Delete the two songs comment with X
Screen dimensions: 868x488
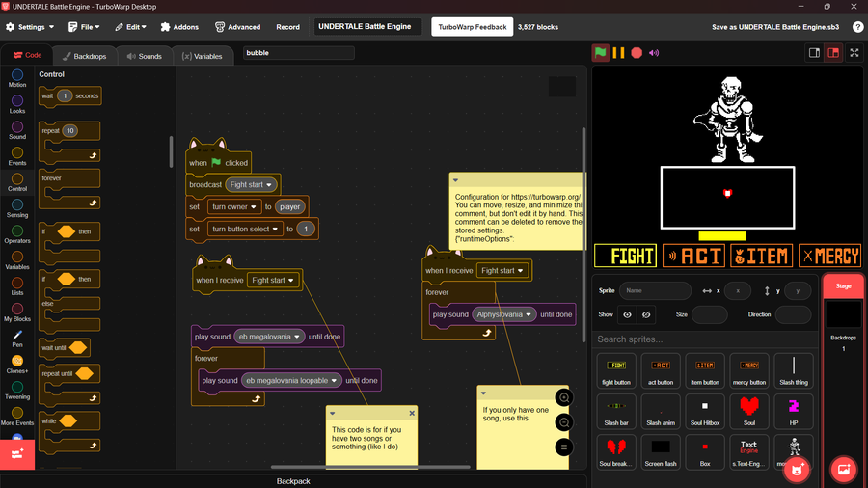click(x=411, y=414)
